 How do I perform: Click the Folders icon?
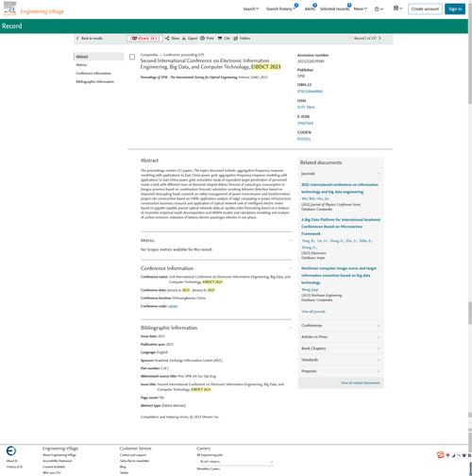tap(236, 38)
